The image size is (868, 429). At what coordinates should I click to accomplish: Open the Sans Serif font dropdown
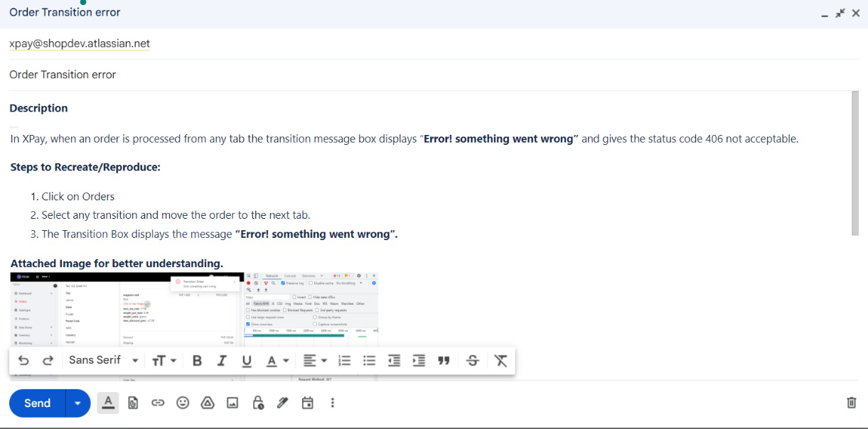103,360
